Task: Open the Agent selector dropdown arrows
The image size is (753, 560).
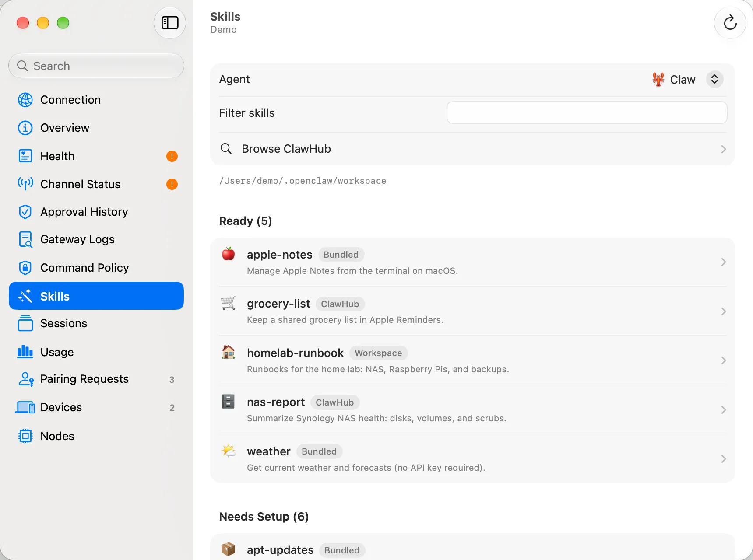Action: [714, 79]
